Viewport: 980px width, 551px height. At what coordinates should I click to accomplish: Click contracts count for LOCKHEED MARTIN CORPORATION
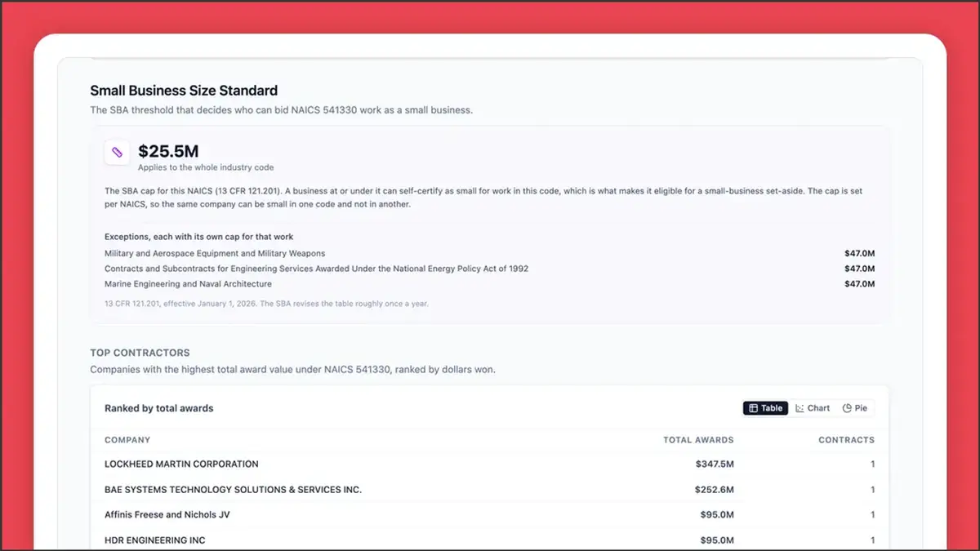click(873, 464)
